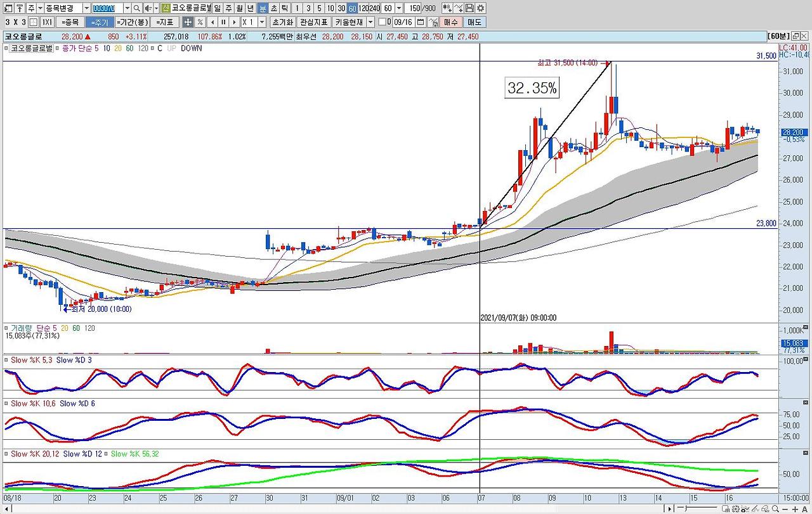
Task: Toggle the yearly 년 timeframe
Action: (251, 8)
